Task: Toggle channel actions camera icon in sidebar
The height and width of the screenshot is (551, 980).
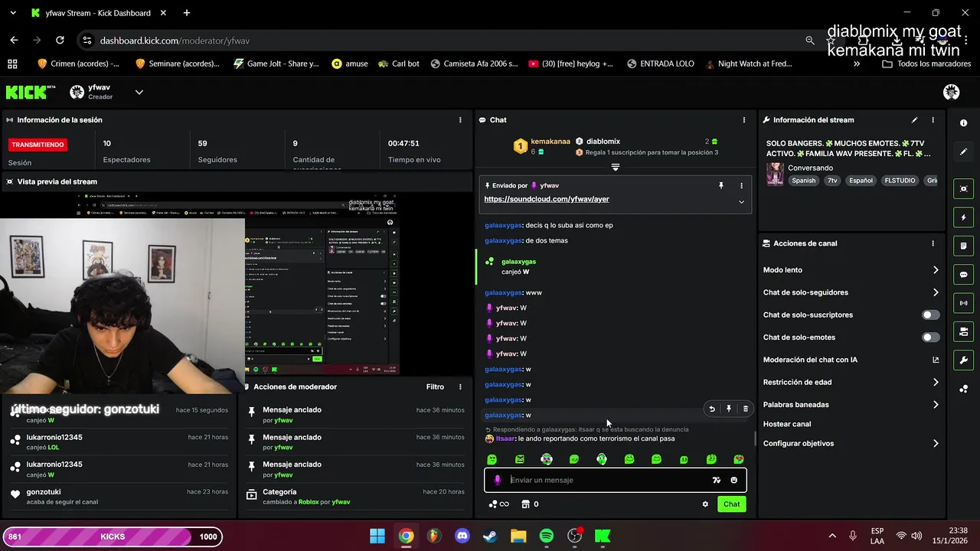Action: [x=963, y=331]
